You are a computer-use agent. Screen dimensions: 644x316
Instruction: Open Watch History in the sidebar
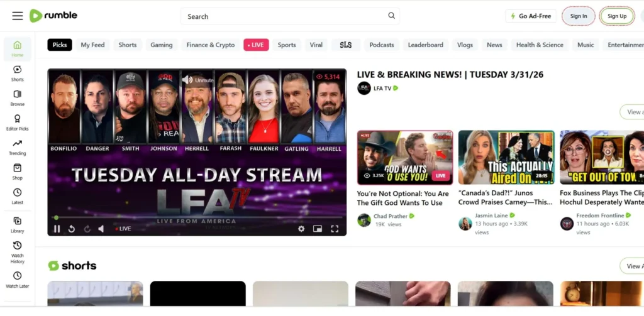coord(17,253)
